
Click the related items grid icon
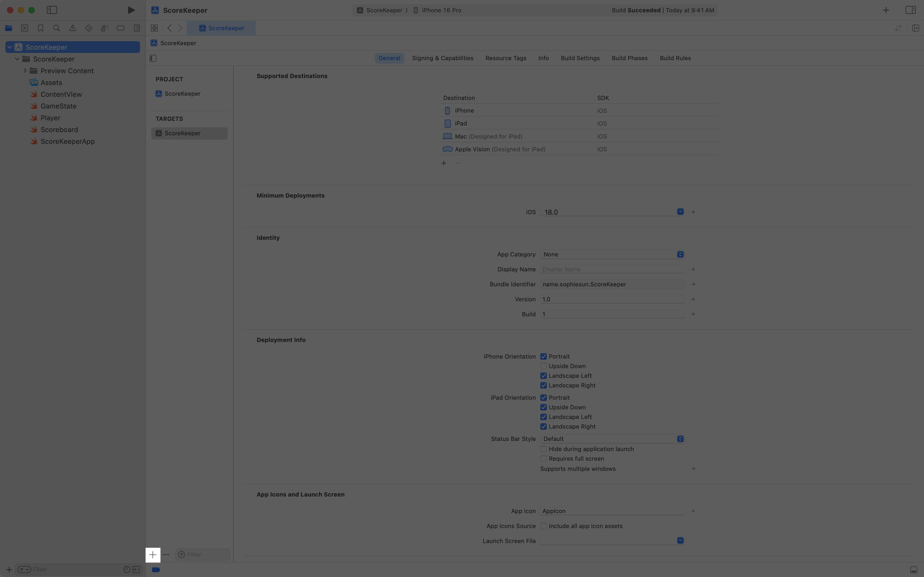point(154,28)
